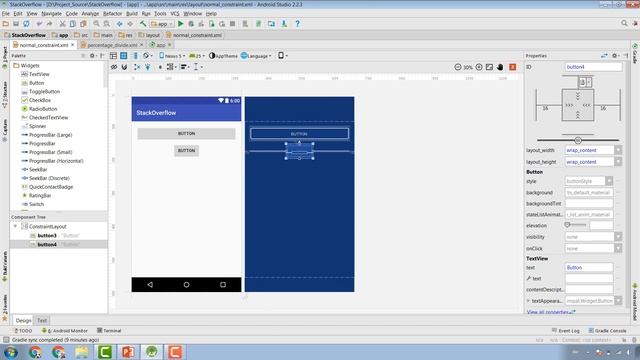Collapse the ConstraintLayout tree node
Viewport: 640px width, 360px height.
pyautogui.click(x=16, y=226)
